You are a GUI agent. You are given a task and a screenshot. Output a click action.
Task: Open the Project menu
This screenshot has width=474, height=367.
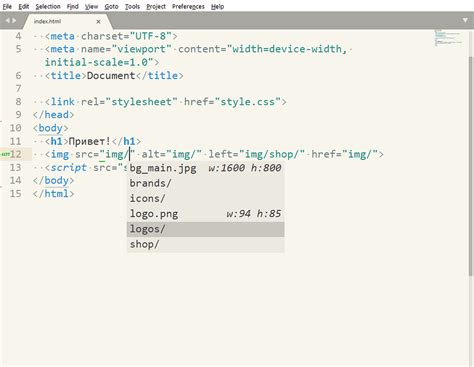tap(156, 6)
